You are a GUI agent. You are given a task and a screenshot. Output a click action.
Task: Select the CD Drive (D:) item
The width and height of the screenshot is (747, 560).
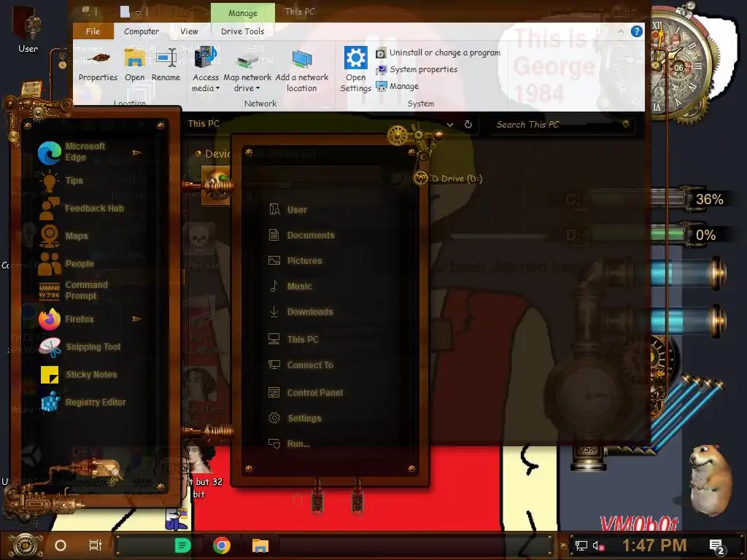point(448,179)
